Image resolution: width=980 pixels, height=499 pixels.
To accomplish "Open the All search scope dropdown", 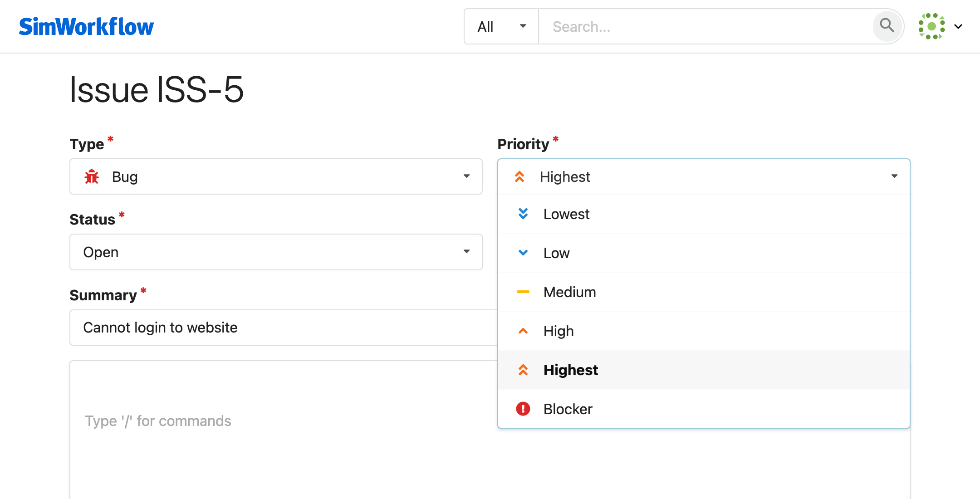I will click(x=501, y=26).
